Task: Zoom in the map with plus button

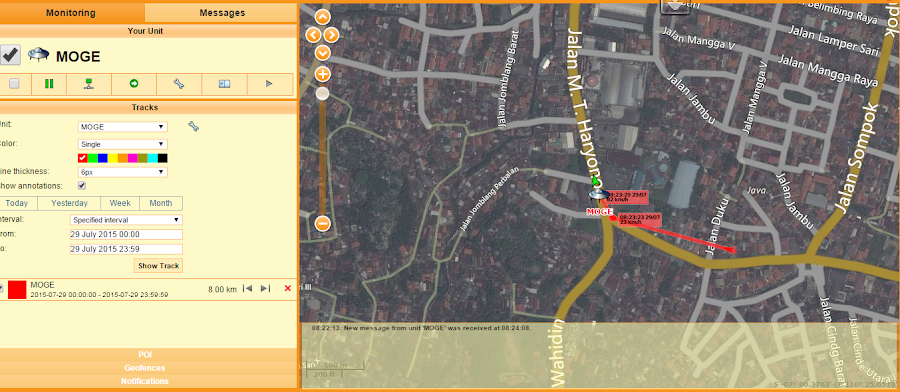Action: pos(323,74)
